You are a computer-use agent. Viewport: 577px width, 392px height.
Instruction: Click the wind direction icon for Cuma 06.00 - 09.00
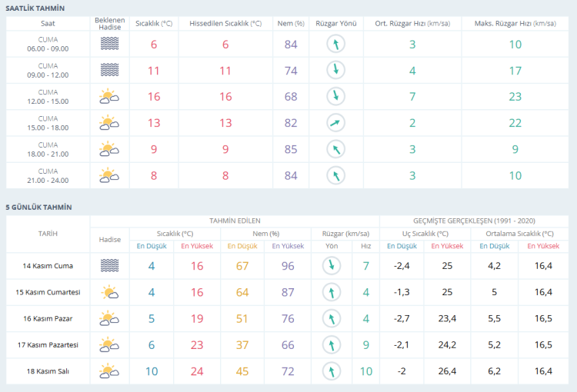point(335,45)
